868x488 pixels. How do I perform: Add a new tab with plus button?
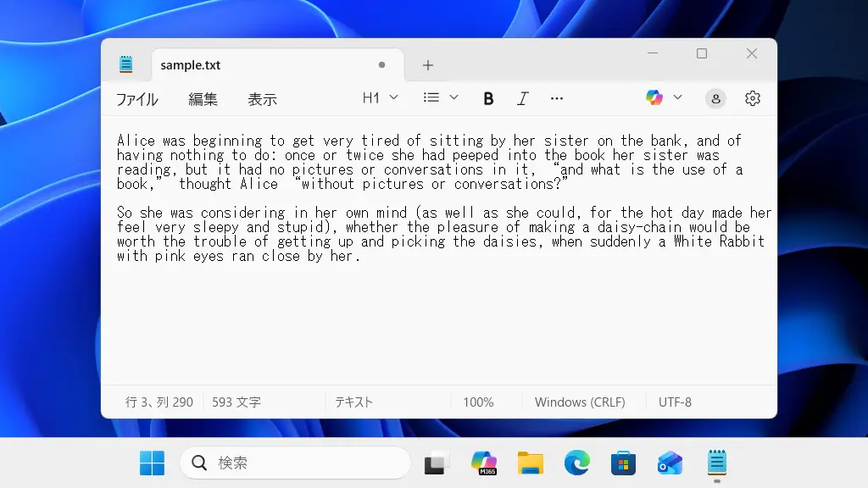(428, 65)
